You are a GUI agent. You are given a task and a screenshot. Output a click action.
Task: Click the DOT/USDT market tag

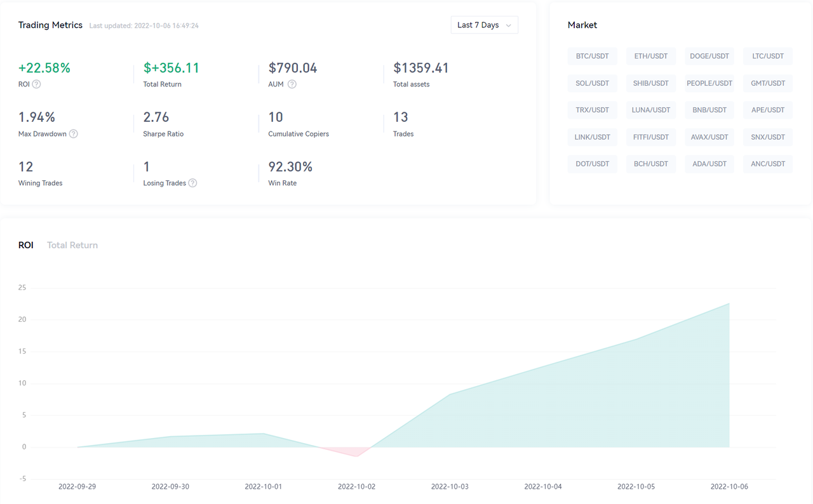(x=592, y=164)
